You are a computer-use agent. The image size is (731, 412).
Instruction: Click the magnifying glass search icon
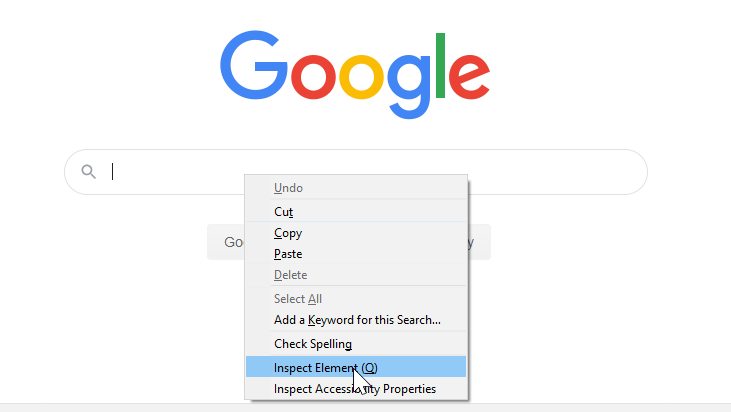point(88,172)
